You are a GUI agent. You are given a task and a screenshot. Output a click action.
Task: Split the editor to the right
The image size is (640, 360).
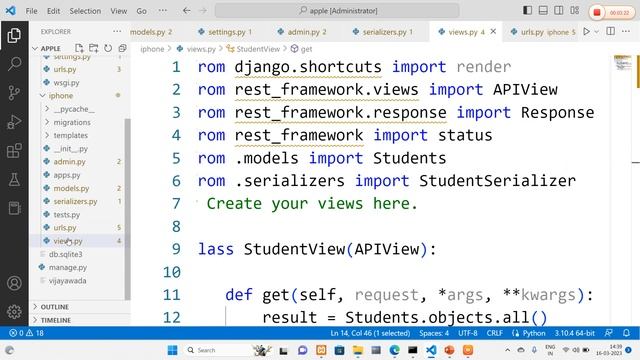point(611,31)
